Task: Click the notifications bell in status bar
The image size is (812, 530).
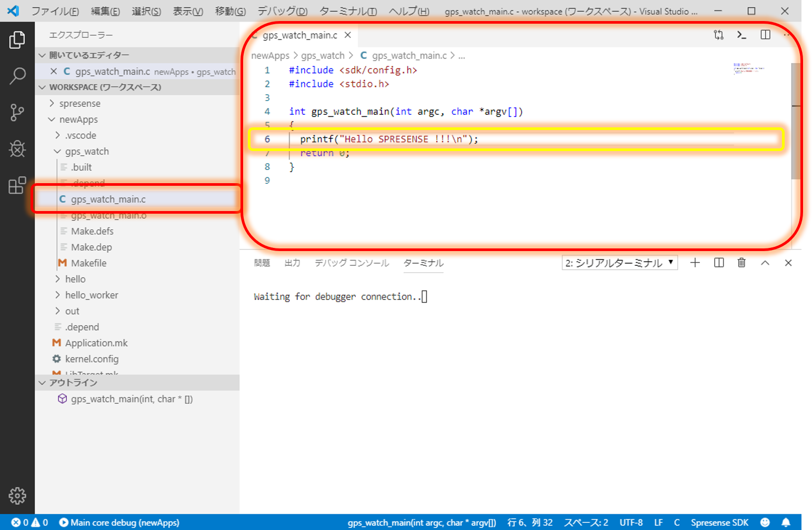Action: click(786, 522)
